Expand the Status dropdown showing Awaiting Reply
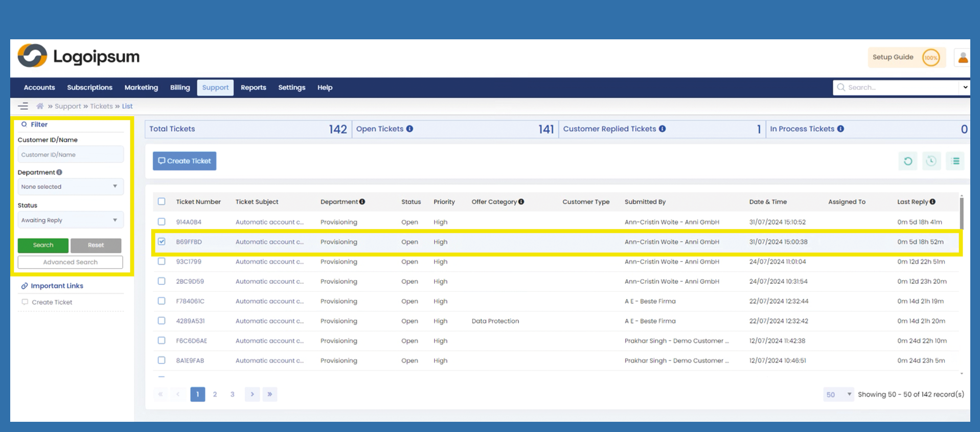The width and height of the screenshot is (980, 432). (70, 220)
